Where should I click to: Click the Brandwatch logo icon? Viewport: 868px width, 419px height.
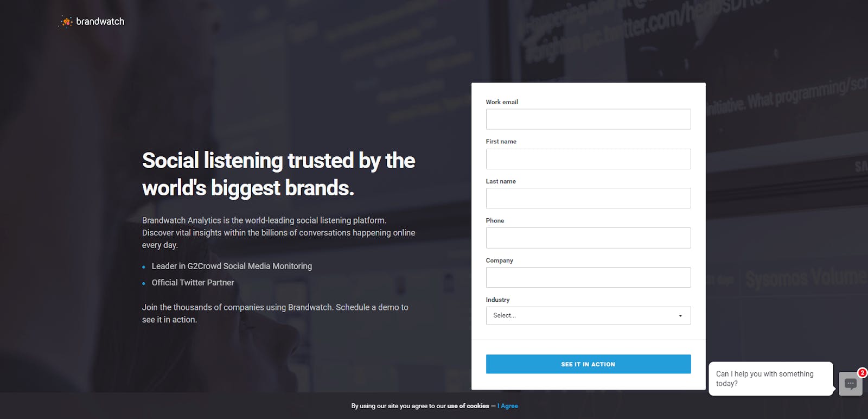66,22
